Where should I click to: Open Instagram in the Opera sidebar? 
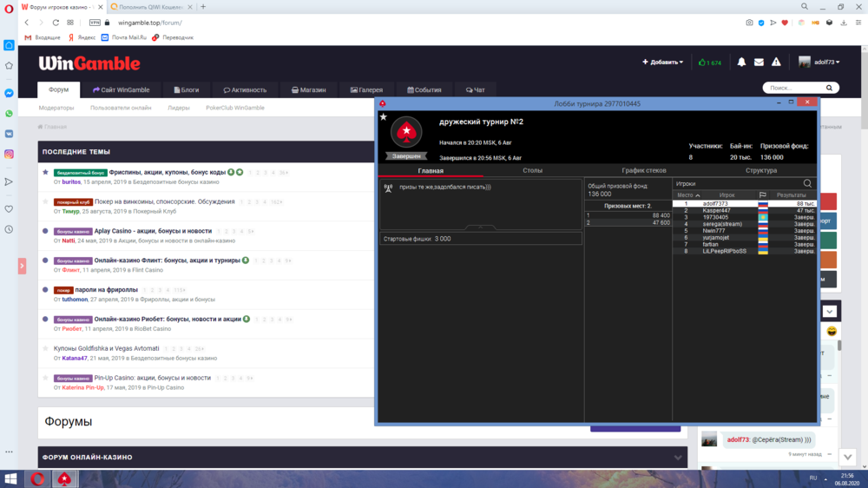coord(9,154)
